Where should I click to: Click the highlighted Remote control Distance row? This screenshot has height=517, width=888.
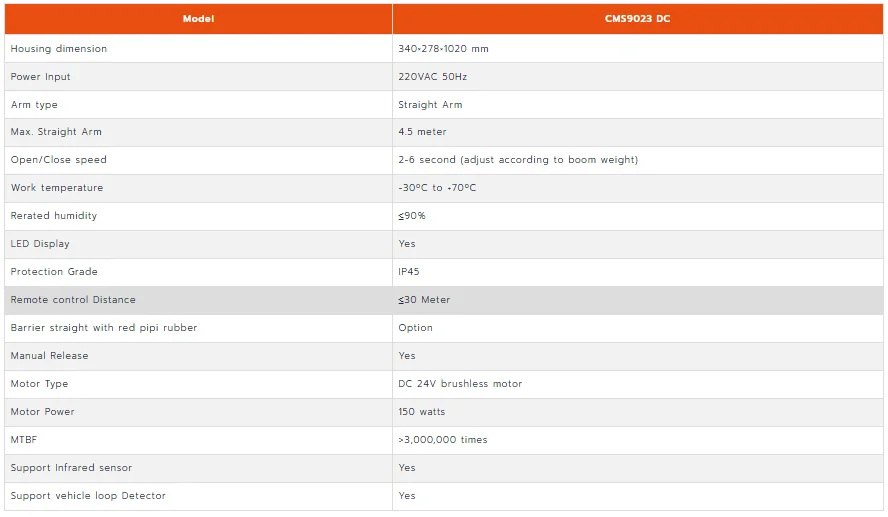tap(444, 300)
